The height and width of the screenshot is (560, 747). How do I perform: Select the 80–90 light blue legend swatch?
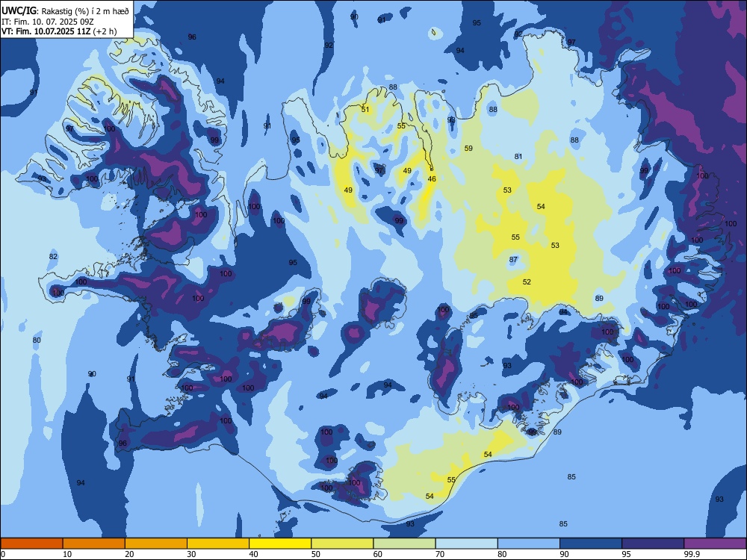[x=529, y=544]
